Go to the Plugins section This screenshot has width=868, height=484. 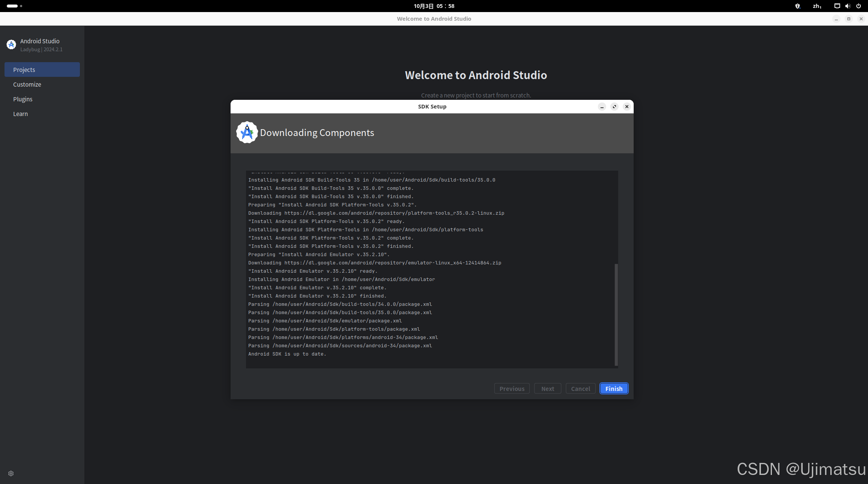point(23,99)
